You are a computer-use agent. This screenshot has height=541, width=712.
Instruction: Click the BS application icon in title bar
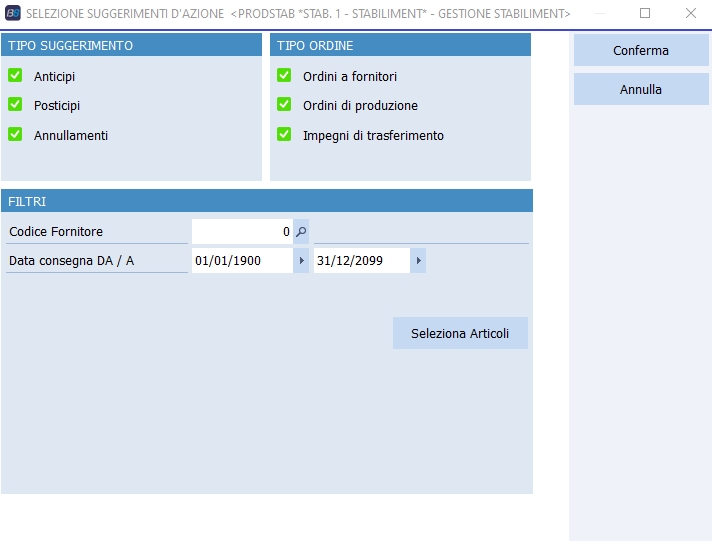13,13
